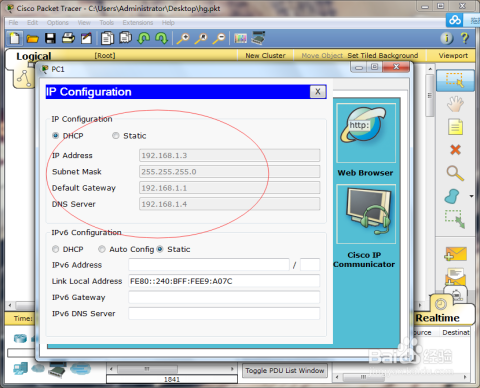Click the IP Address field
The width and height of the screenshot is (480, 388).
(x=230, y=155)
